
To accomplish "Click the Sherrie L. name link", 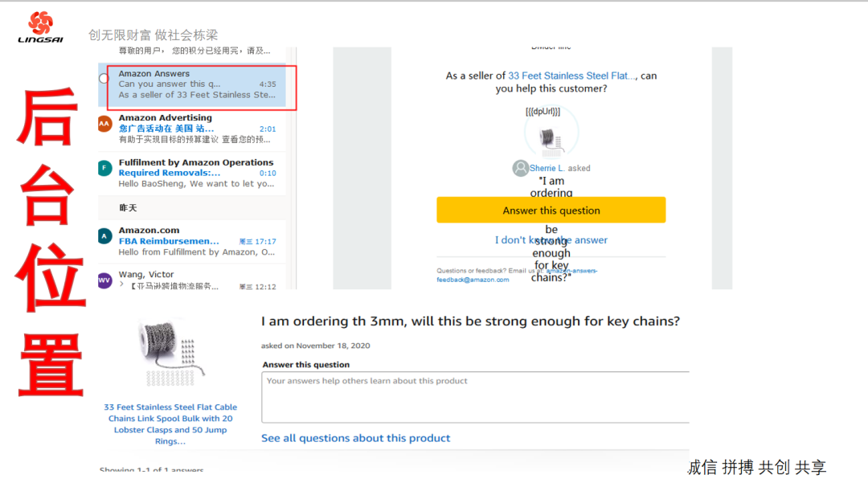I will coord(547,168).
